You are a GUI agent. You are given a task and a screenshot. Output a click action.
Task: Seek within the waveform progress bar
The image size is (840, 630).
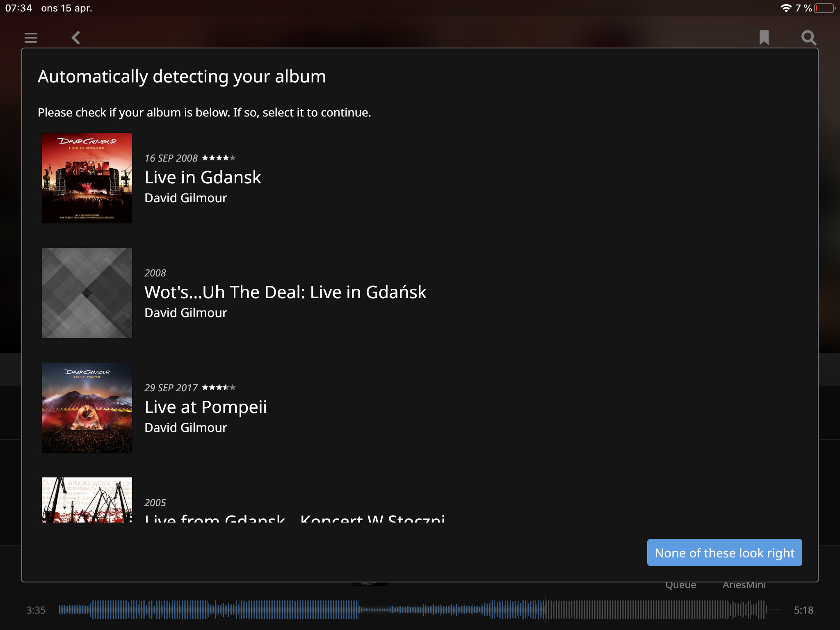[420, 610]
